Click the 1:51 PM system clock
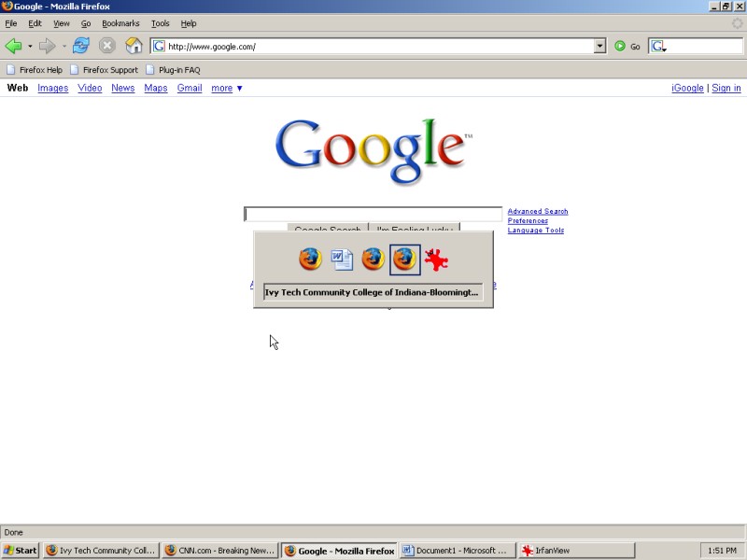747x560 pixels. point(722,551)
